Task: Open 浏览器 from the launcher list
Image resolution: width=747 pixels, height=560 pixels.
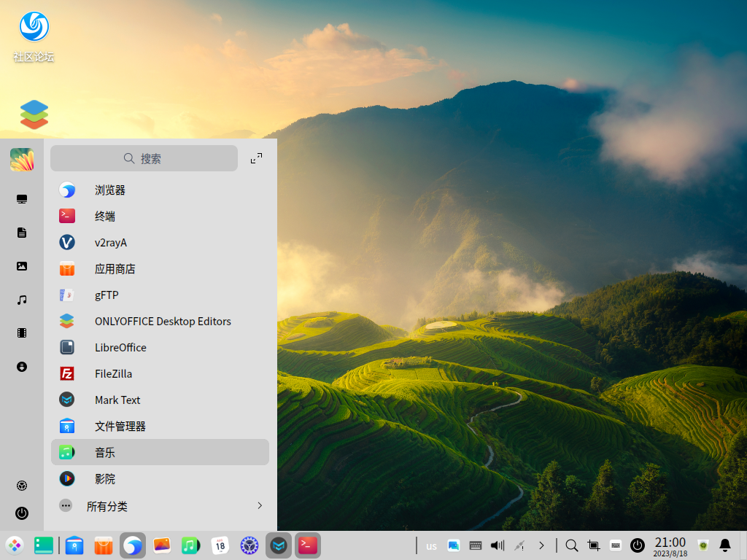Action: click(160, 190)
